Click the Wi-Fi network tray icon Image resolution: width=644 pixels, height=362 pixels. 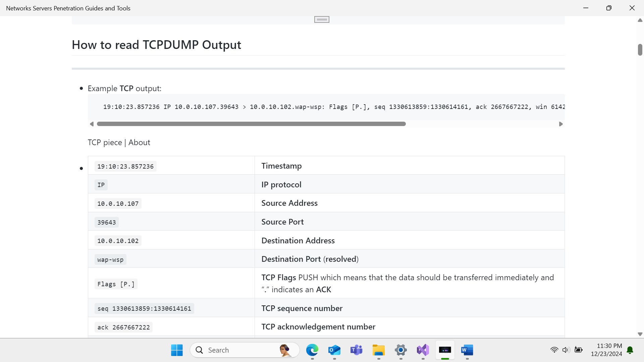554,350
